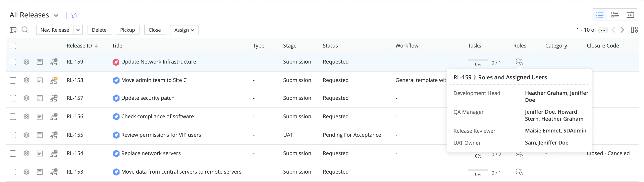Image resolution: width=644 pixels, height=182 pixels.
Task: Open column chooser settings icon
Action: (x=634, y=30)
